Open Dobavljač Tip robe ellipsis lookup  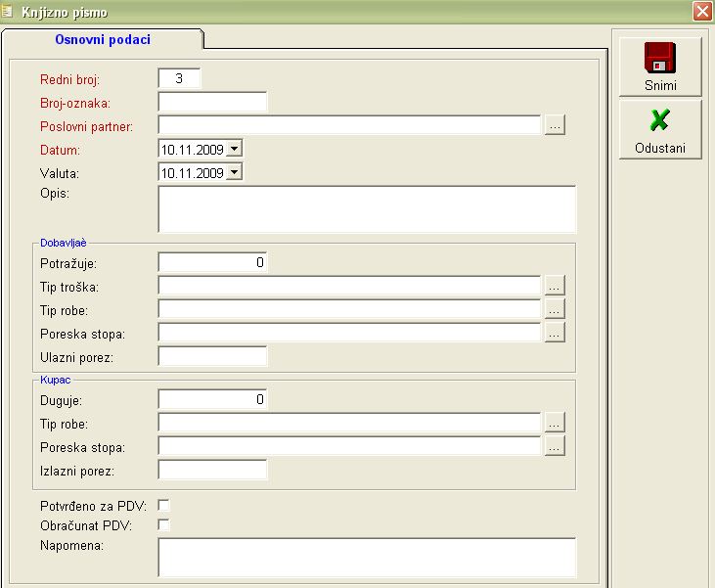point(555,309)
